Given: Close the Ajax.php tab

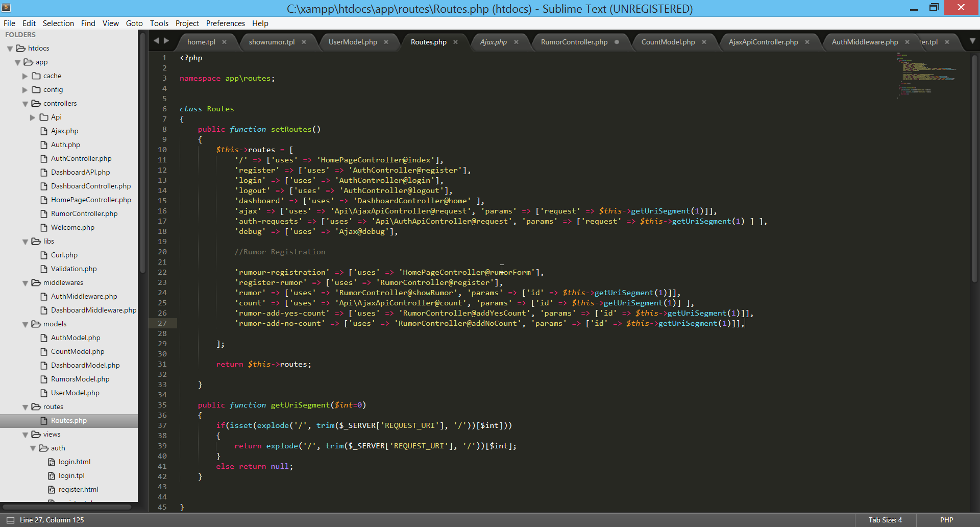Looking at the screenshot, I should click(x=516, y=42).
